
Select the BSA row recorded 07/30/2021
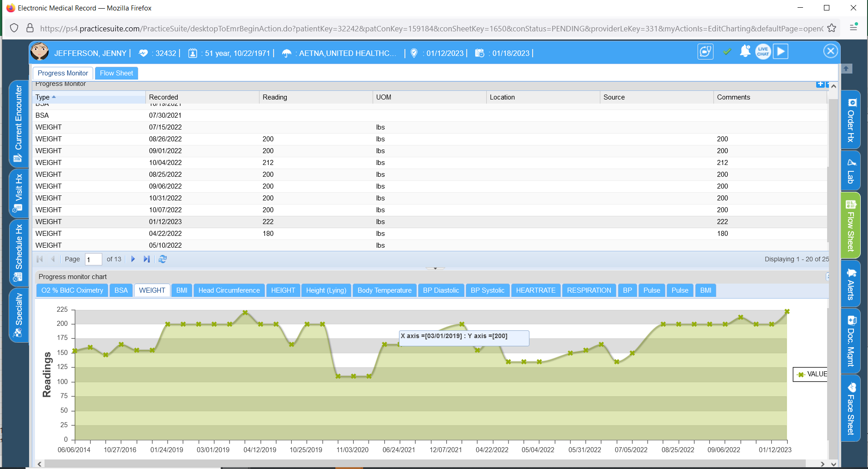[430, 115]
